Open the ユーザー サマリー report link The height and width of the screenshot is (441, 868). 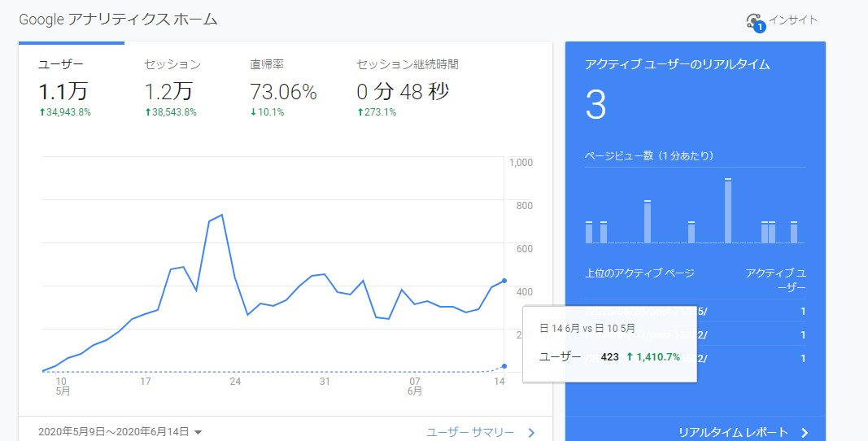pos(470,432)
